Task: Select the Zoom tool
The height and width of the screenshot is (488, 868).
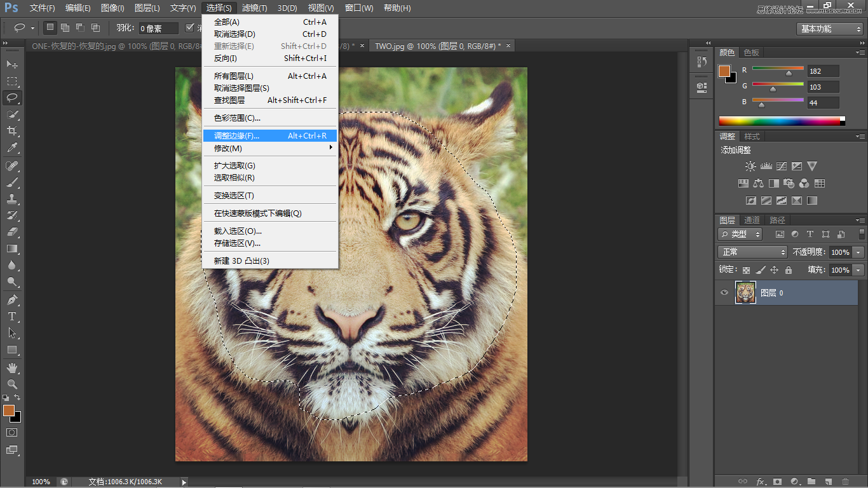Action: 12,384
